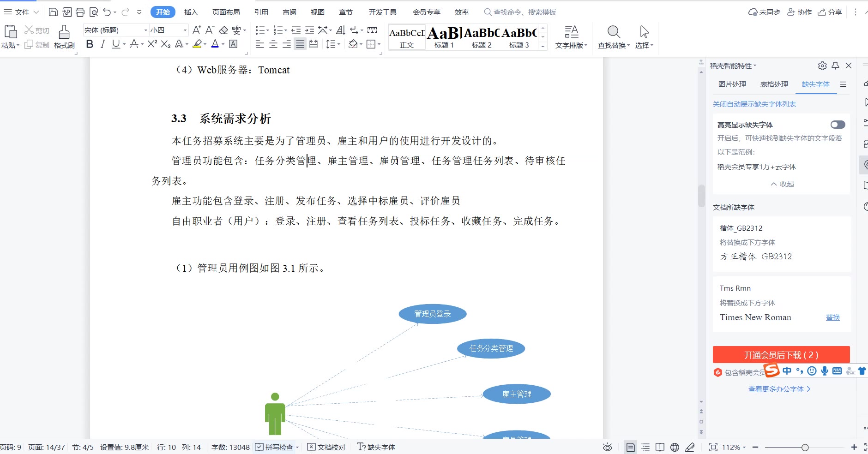Increase font size with A+ icon
The height and width of the screenshot is (454, 868).
click(197, 30)
